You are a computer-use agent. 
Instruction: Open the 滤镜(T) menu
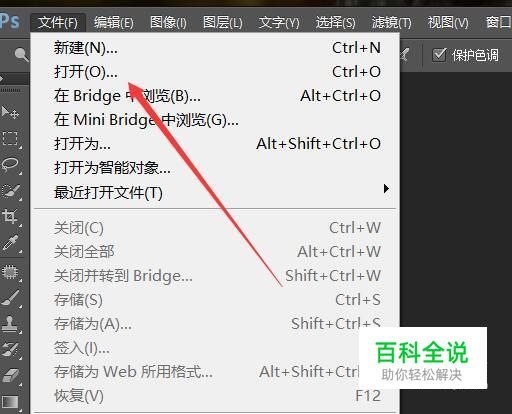point(392,23)
